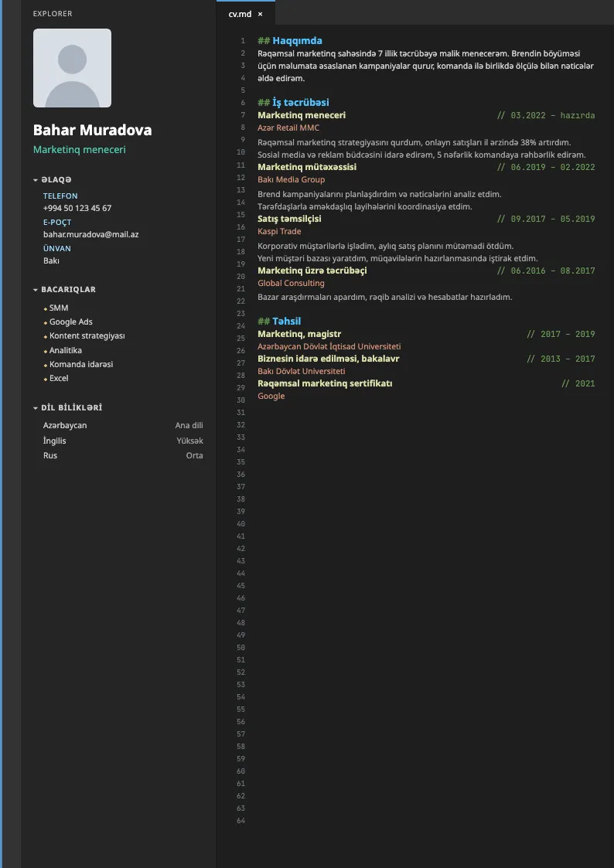
Task: Click the line starting Bazar araşdırmaları apardım
Action: [385, 297]
